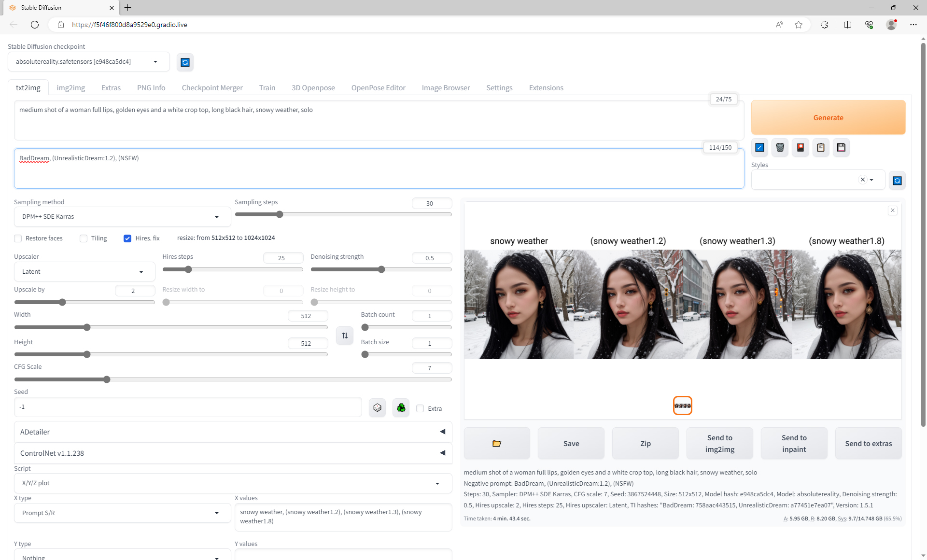Open the Upscaler Latent dropdown
This screenshot has height=560, width=927.
click(x=84, y=272)
